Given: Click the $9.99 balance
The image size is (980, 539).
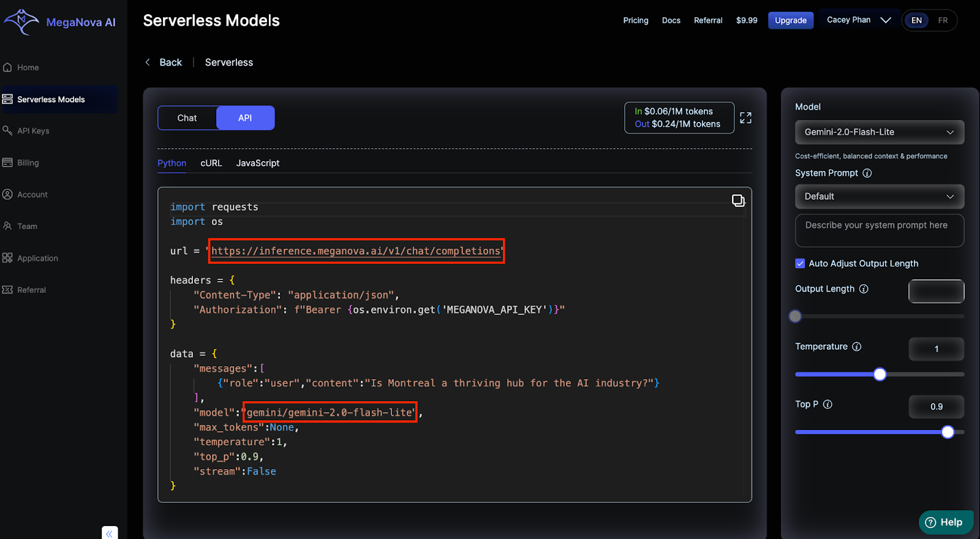Looking at the screenshot, I should pos(747,20).
